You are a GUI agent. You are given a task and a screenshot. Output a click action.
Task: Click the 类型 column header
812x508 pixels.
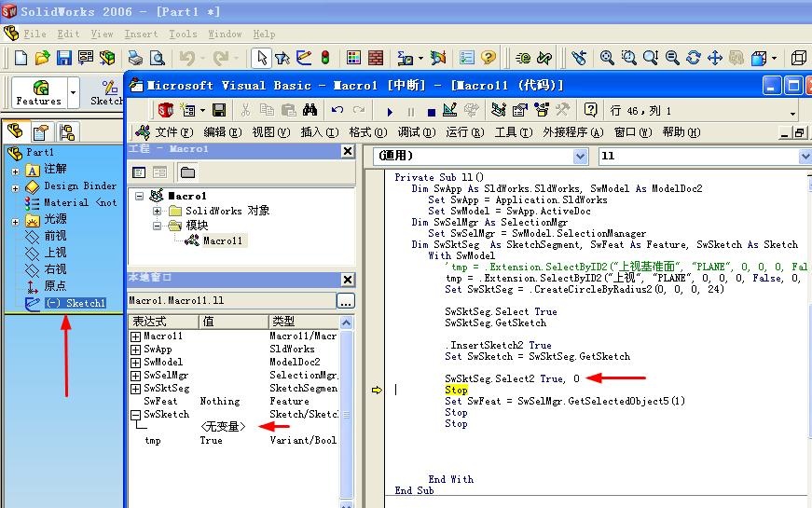tap(304, 322)
